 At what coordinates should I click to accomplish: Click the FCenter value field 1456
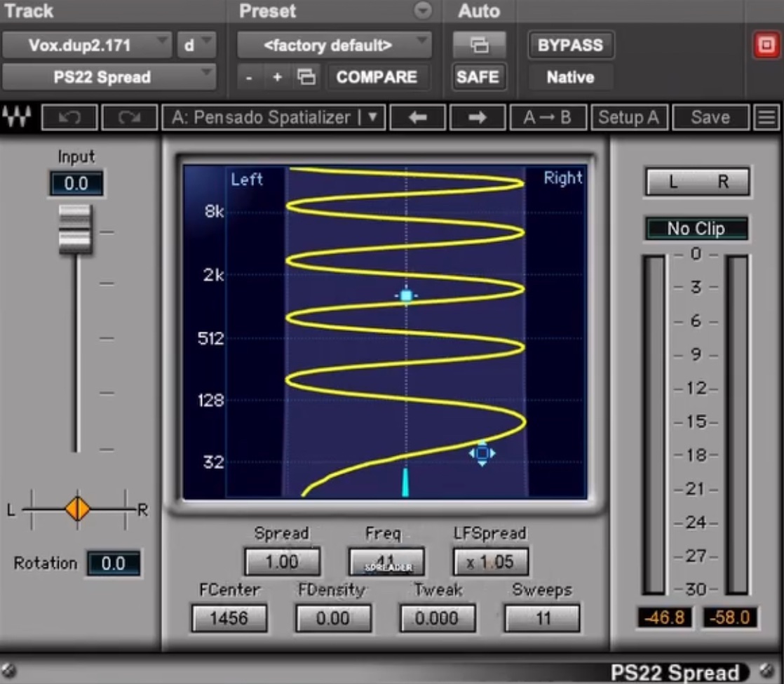coord(229,619)
